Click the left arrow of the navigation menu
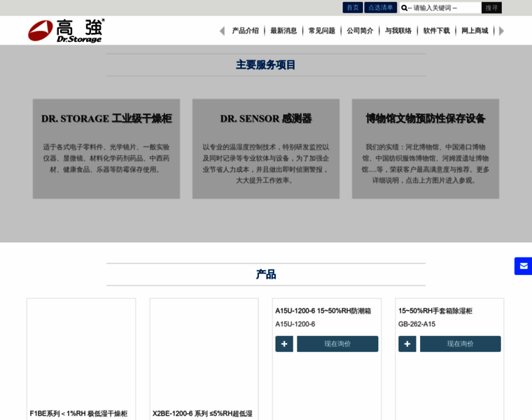Viewport: 532px width, 420px height. (222, 31)
